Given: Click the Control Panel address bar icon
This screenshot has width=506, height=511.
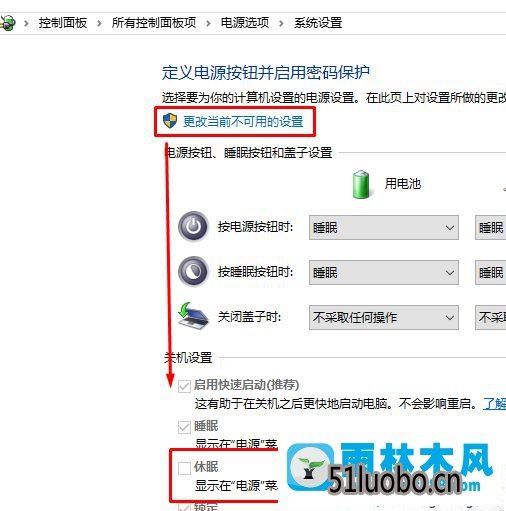Looking at the screenshot, I should click(x=7, y=23).
